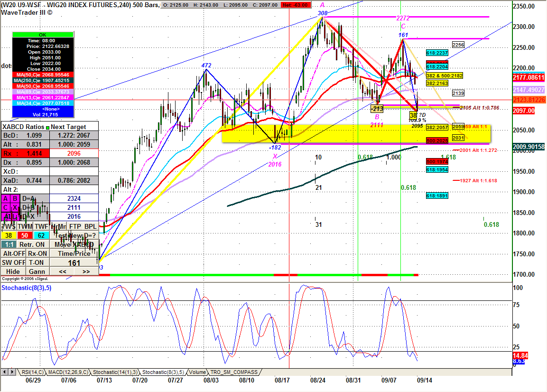Click the MA(250,C)e 1907.45215 data row
The width and height of the screenshot is (547, 392).
(43, 80)
